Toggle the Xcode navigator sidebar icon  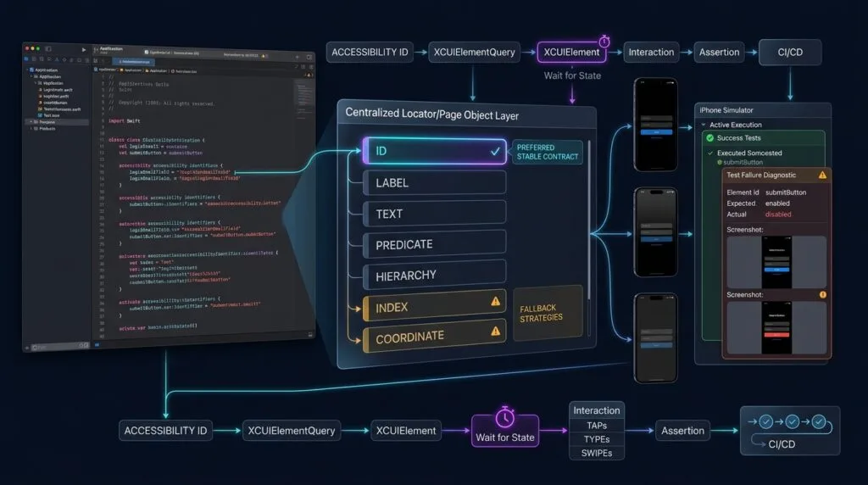tap(48, 48)
